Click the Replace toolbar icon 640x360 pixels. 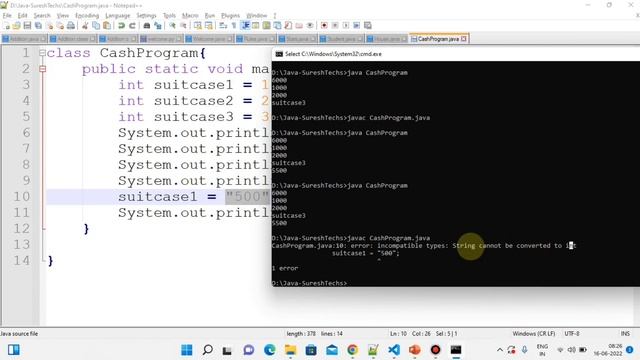coord(158,25)
